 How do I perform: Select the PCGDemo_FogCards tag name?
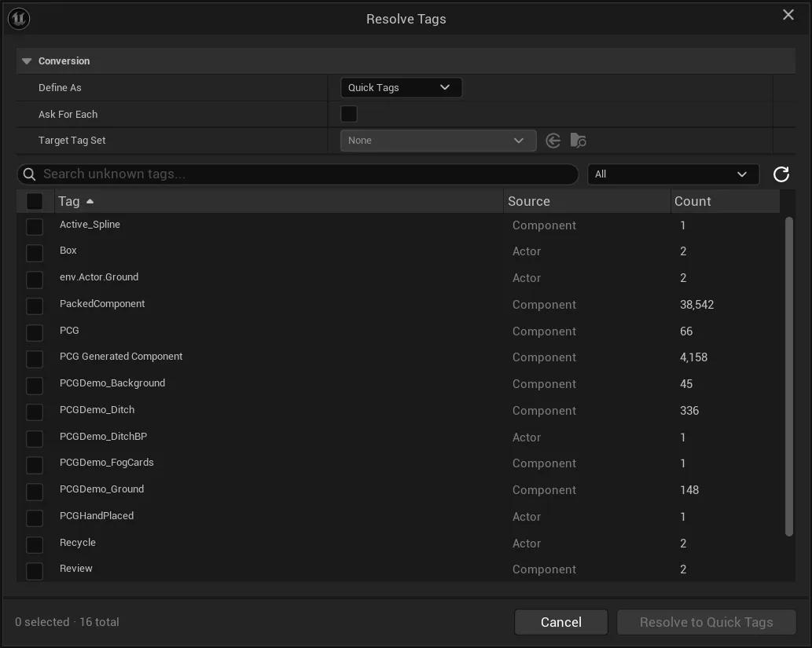pyautogui.click(x=107, y=463)
